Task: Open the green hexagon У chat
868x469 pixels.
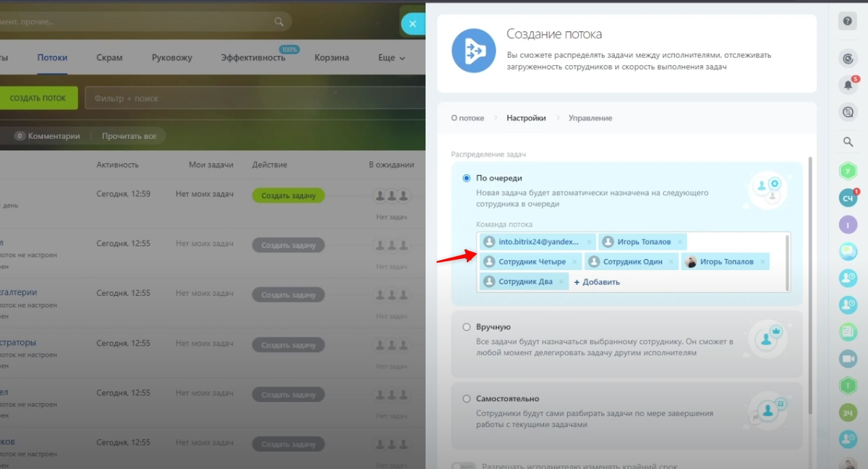Action: (848, 172)
